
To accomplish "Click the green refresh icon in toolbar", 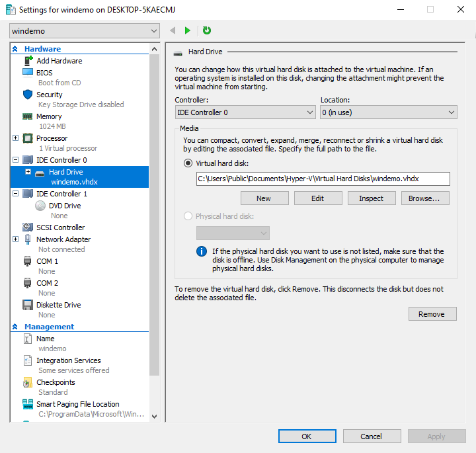I will tap(207, 30).
